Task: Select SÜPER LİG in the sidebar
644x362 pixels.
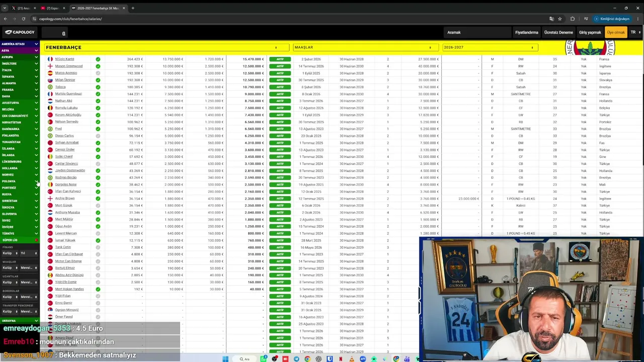Action: [20, 240]
